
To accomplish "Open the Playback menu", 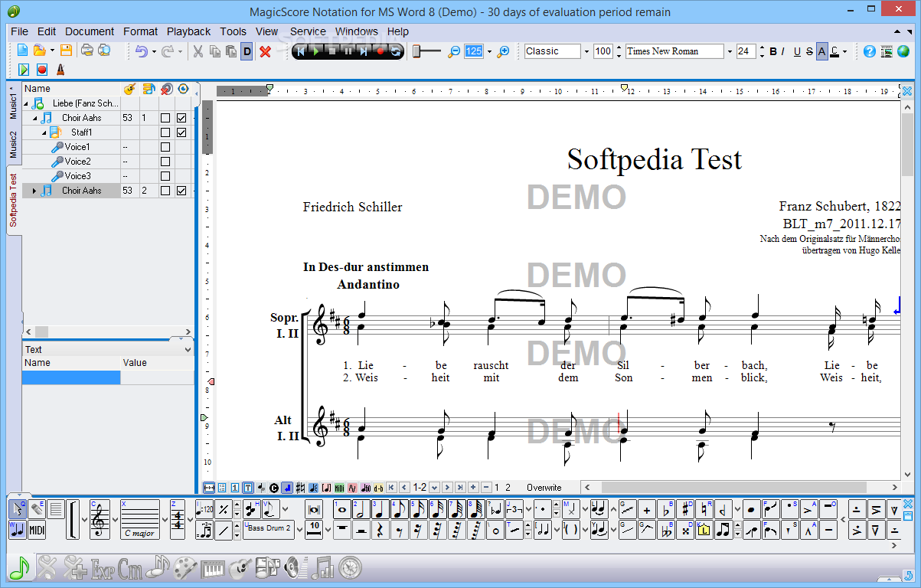I will pos(188,31).
